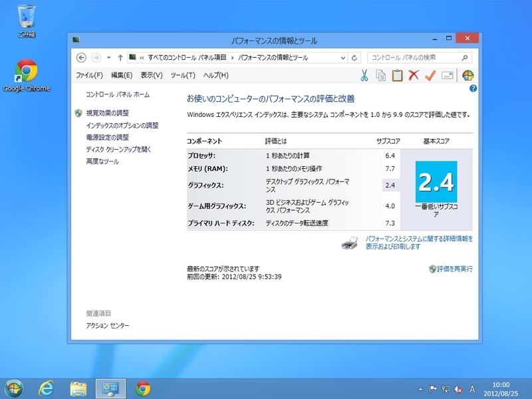The width and height of the screenshot is (532, 399).
Task: Click the address bar breadcrumb chevron «
Action: click(142, 58)
